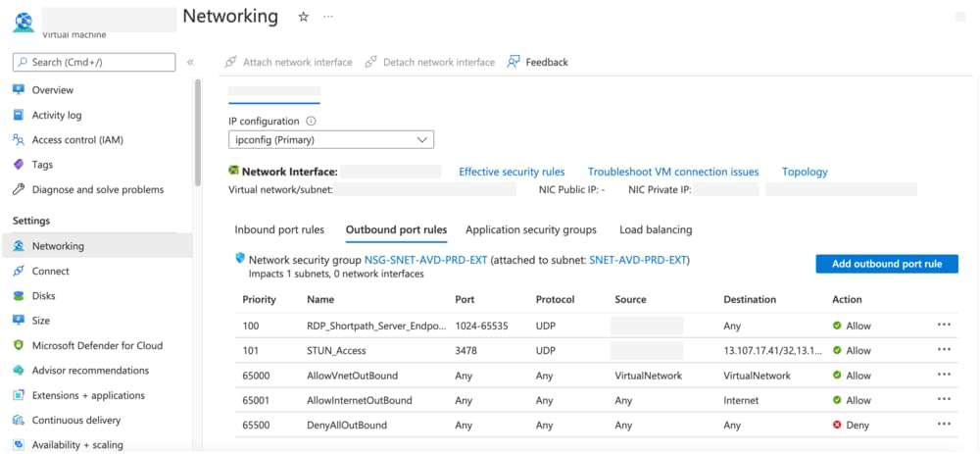This screenshot has width=980, height=454.
Task: Click the 3478 port cell
Action: coord(466,351)
